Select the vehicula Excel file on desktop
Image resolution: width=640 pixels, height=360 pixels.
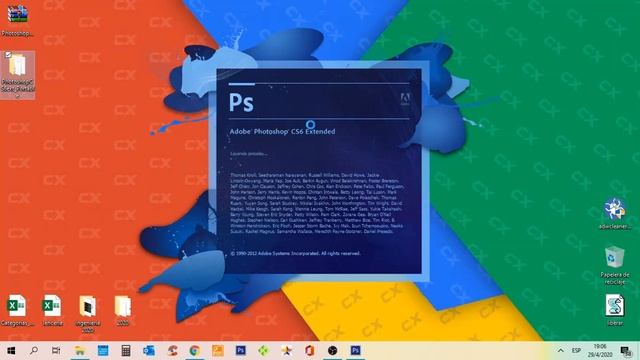[x=52, y=311]
